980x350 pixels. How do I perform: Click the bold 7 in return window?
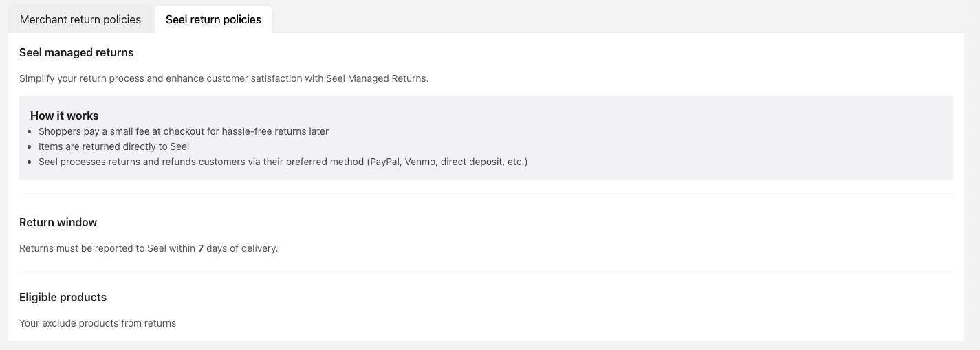coord(201,248)
